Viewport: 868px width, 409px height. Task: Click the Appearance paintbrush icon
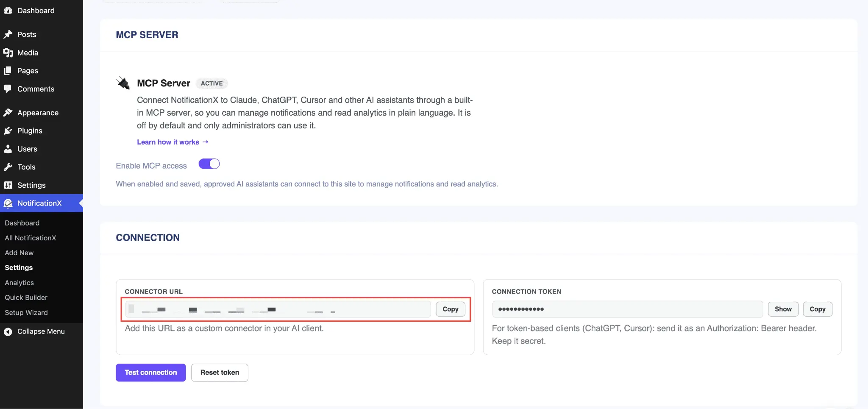[x=8, y=113]
